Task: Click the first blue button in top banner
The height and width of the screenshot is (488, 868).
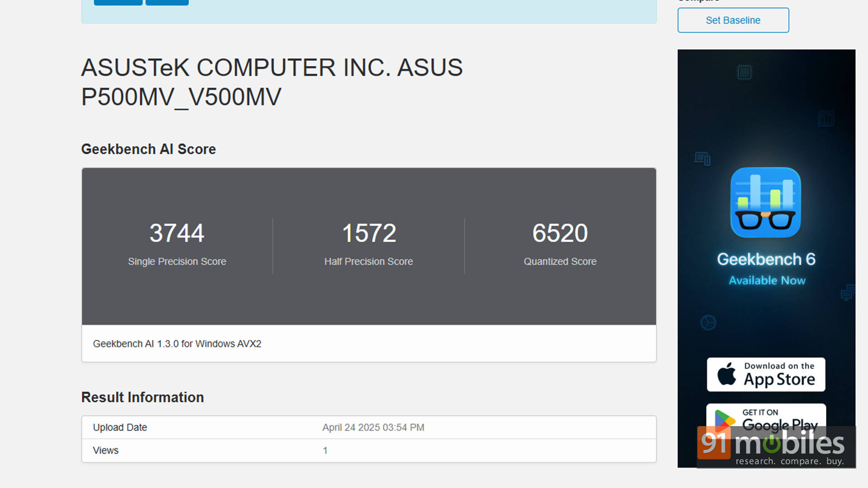Action: (118, 3)
